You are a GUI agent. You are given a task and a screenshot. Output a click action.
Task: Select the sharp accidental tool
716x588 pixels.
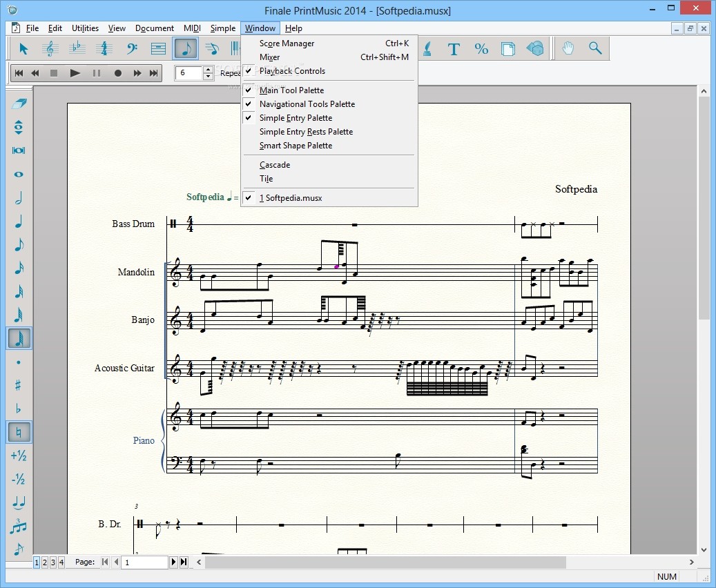[19, 385]
